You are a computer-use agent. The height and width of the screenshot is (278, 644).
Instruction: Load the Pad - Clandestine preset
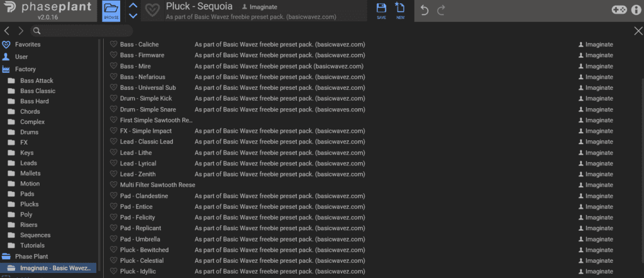pos(144,196)
